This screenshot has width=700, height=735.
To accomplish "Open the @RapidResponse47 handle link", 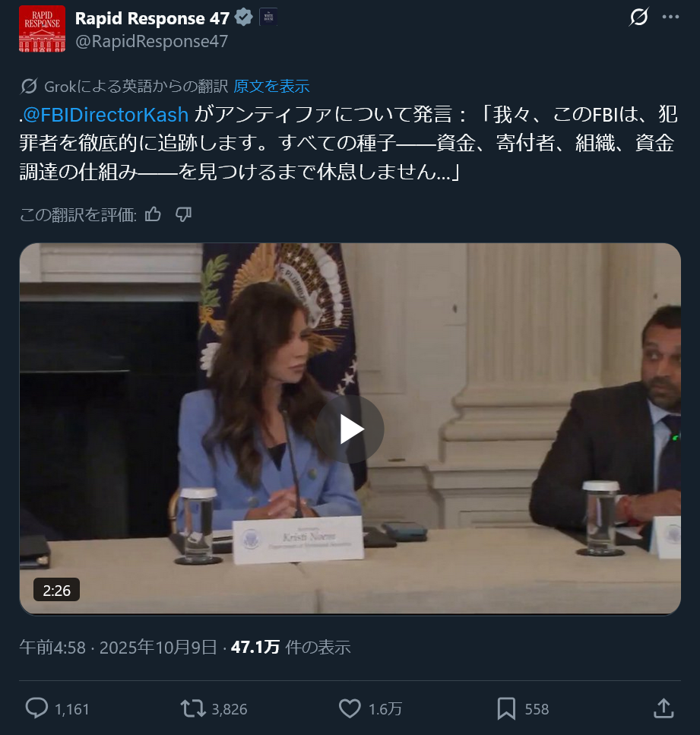I will [x=151, y=41].
